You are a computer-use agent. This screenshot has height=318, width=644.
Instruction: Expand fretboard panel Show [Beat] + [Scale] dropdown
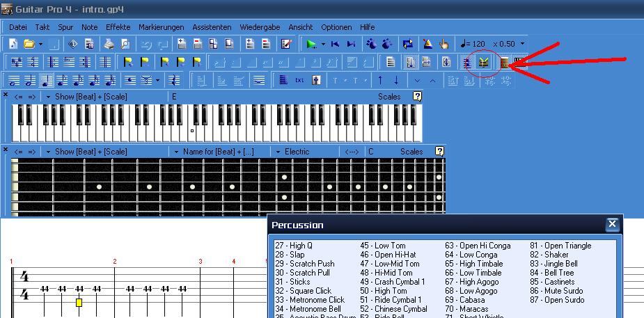click(48, 152)
